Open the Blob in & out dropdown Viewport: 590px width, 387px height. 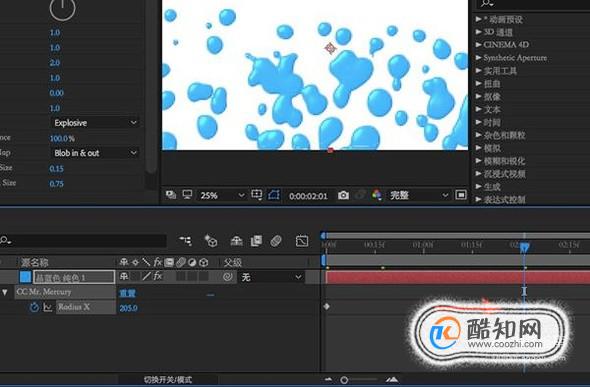tap(95, 153)
